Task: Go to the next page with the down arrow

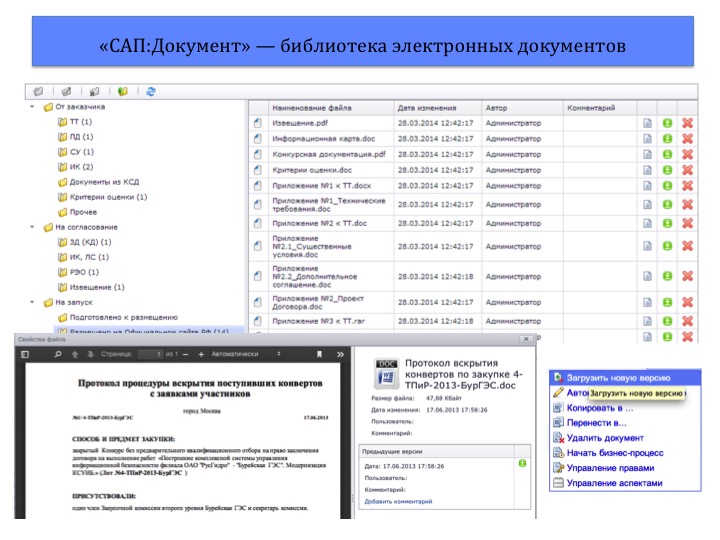Action: [x=90, y=354]
